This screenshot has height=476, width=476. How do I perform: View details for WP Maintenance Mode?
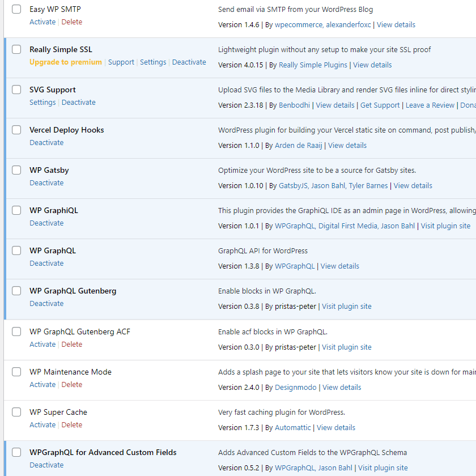coord(342,388)
